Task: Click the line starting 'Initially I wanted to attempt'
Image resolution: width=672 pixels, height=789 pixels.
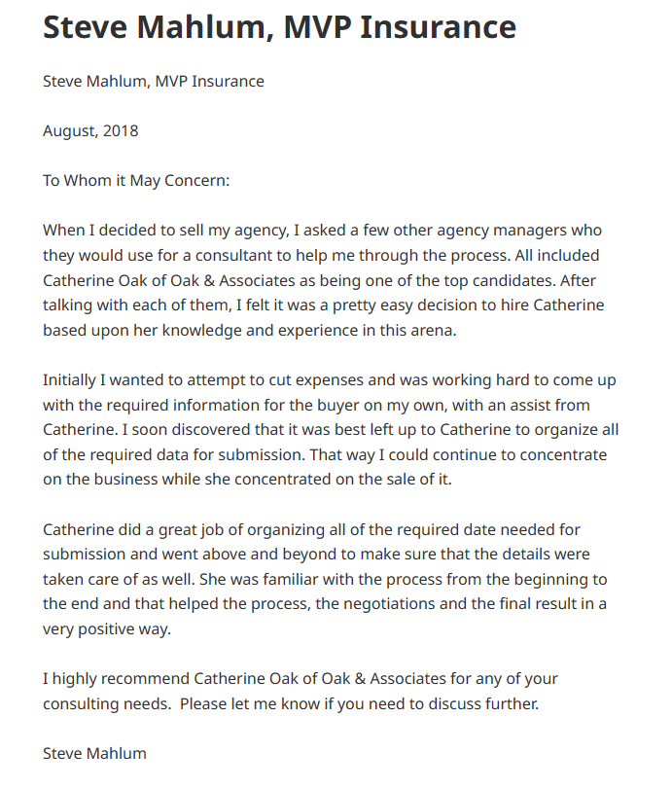Action: click(x=330, y=379)
